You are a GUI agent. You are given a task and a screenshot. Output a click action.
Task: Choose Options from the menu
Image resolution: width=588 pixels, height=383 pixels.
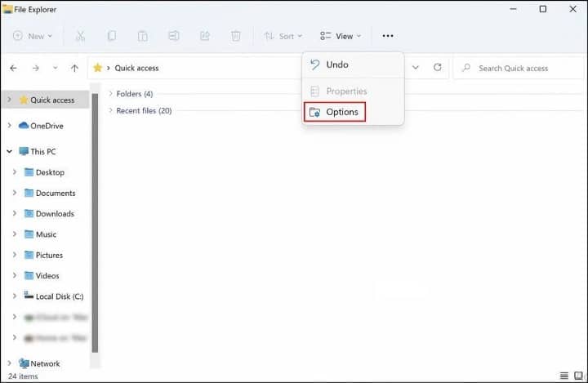(x=335, y=112)
